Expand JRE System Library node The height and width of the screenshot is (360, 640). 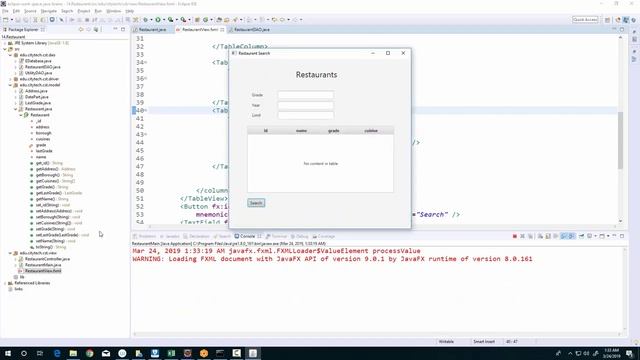(x=5, y=43)
